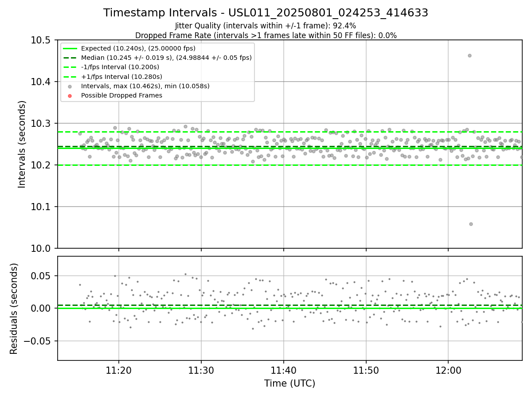Click the '-1/fps Interval (10.200s)' legend entry

click(120, 67)
